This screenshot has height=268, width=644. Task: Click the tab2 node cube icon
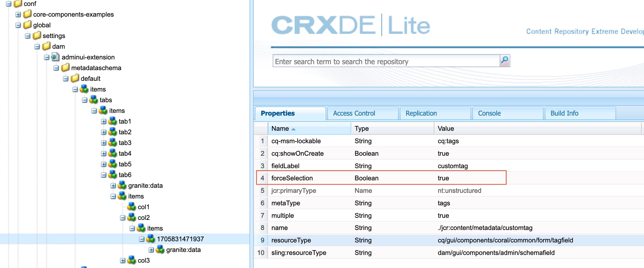113,132
